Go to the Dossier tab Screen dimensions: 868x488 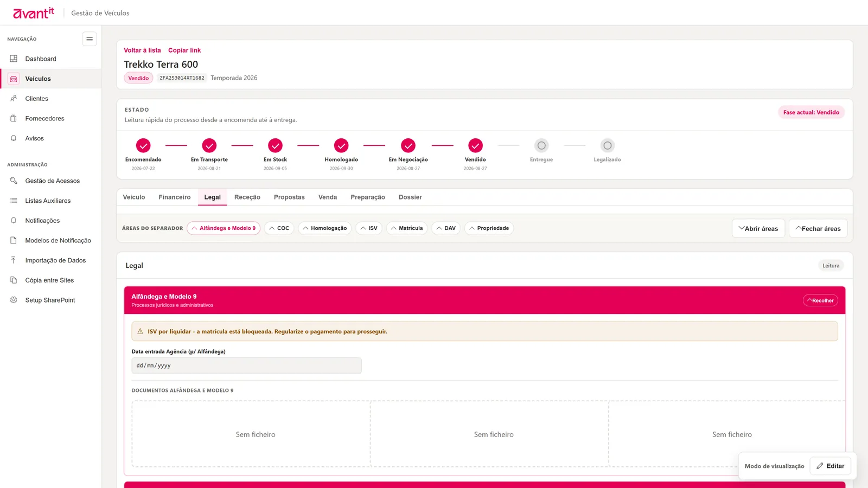(410, 197)
